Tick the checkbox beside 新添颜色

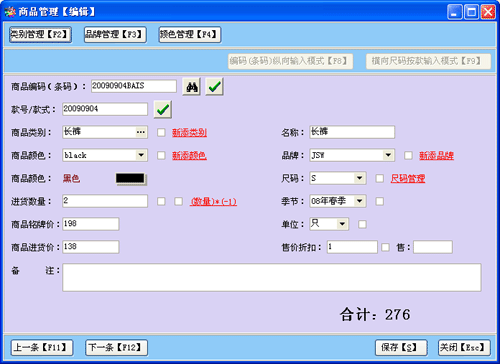click(x=161, y=155)
